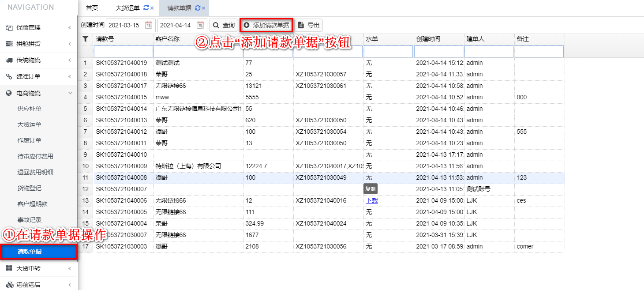Open calendar picker for start date 2021-03-15

[149, 25]
